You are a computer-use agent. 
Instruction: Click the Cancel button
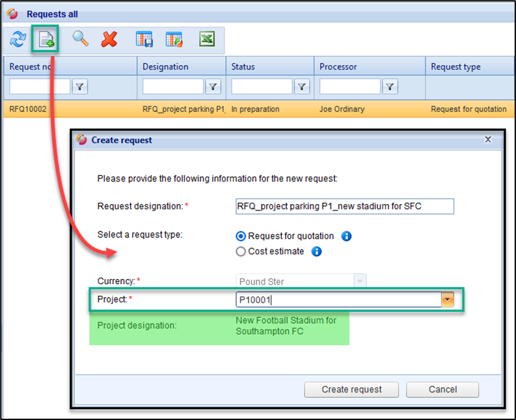442,389
